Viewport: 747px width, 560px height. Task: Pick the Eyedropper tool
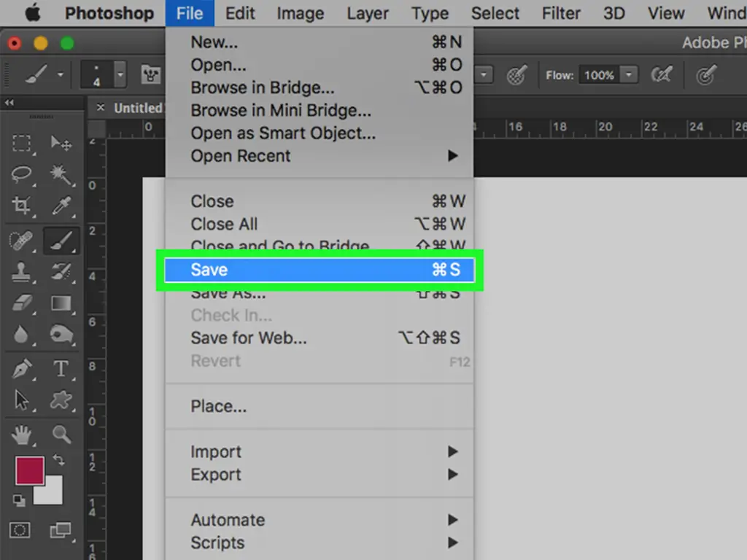click(61, 206)
